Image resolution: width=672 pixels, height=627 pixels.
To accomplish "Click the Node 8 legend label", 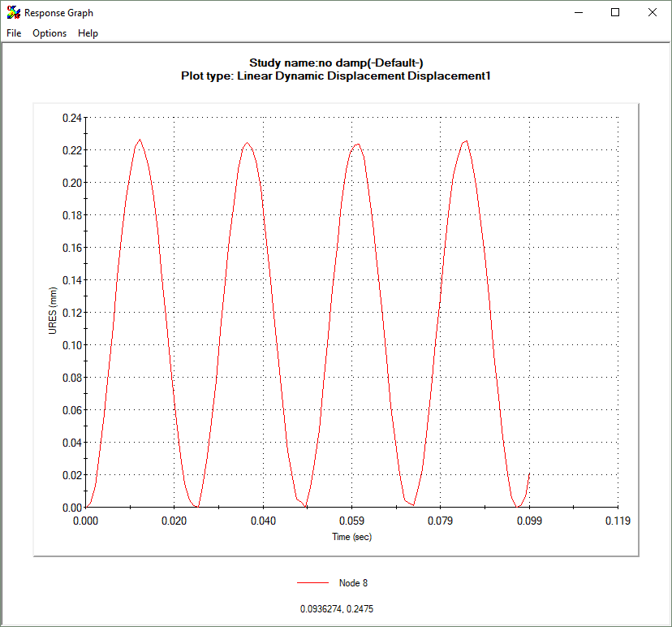I will 353,583.
